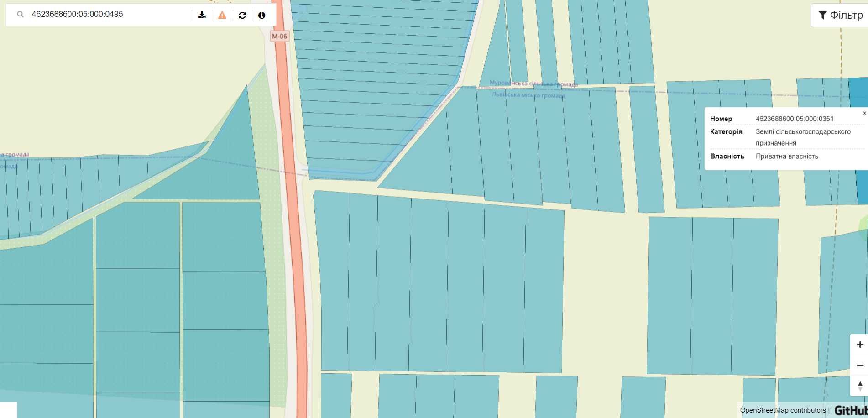
Task: Open the GitHub link
Action: [x=851, y=410]
